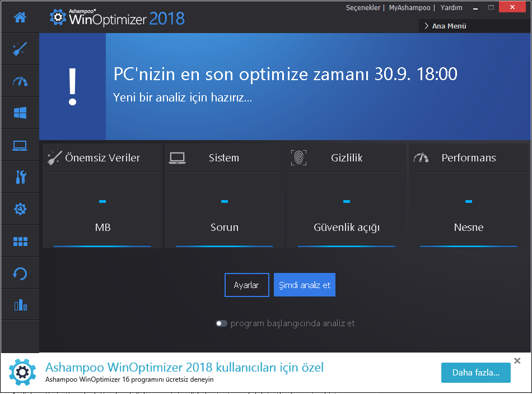Open the broom cleanup sidebar icon
Image resolution: width=532 pixels, height=394 pixels.
[20, 49]
